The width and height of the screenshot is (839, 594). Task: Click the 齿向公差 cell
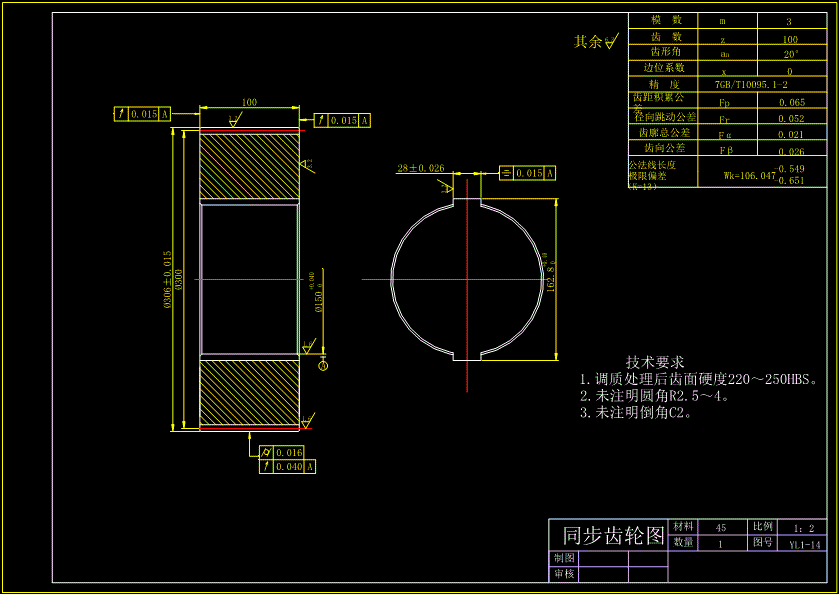(665, 147)
